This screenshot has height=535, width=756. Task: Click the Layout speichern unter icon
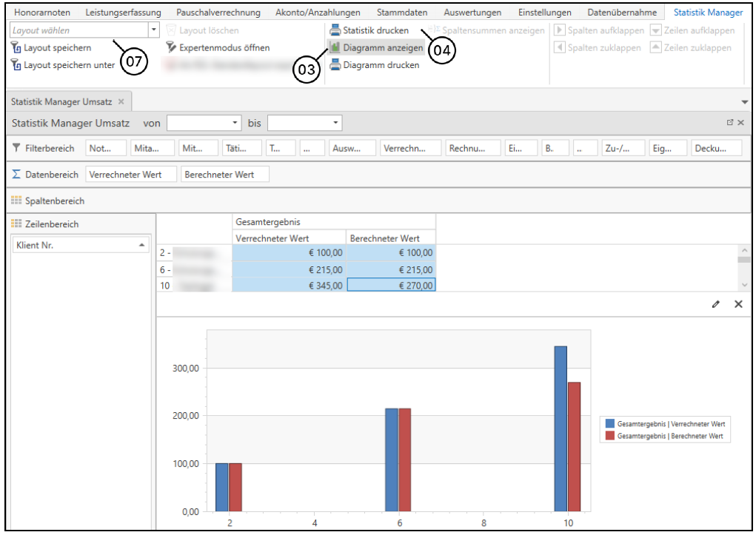16,65
